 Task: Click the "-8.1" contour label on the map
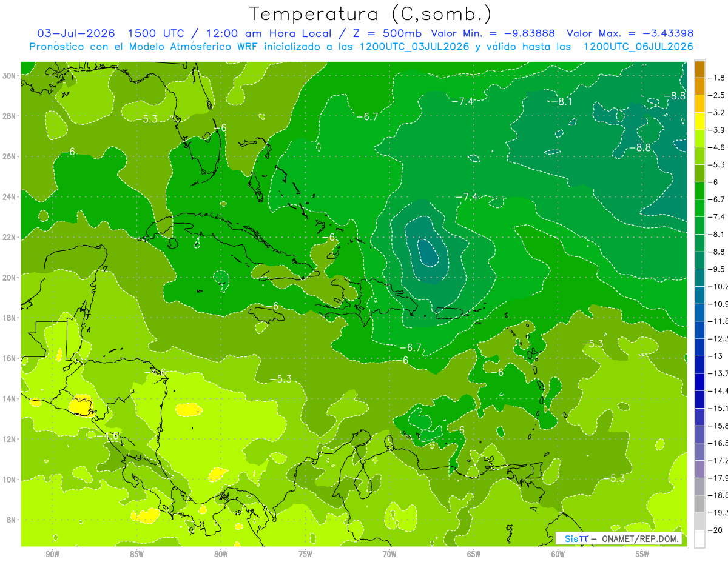(x=561, y=102)
